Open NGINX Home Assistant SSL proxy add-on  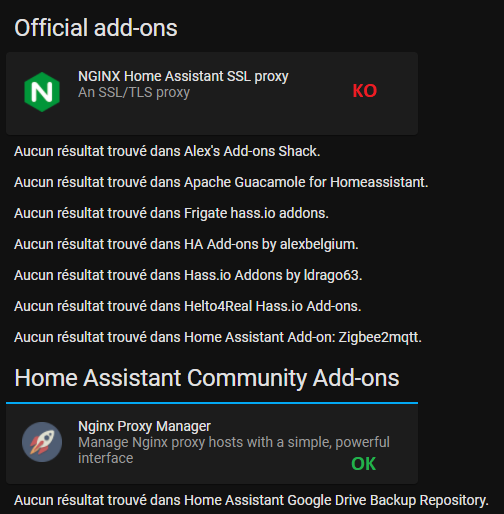tap(212, 93)
